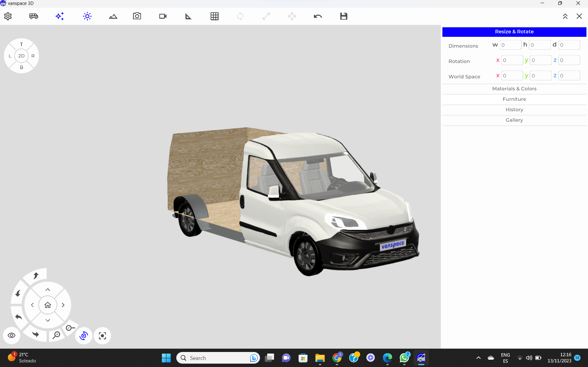Focus view with center target icon
The height and width of the screenshot is (367, 588).
(x=102, y=336)
